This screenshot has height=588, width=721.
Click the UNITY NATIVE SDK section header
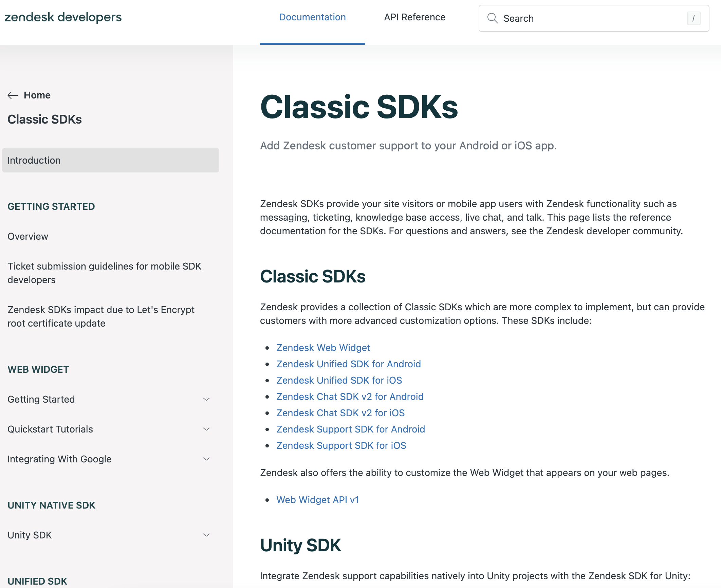point(51,505)
